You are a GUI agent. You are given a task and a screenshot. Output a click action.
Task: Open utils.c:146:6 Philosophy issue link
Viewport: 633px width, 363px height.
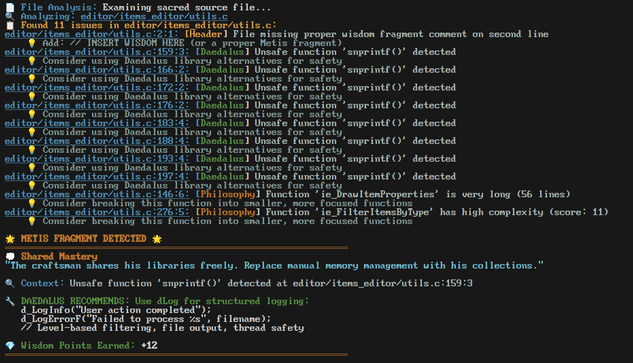click(x=96, y=194)
